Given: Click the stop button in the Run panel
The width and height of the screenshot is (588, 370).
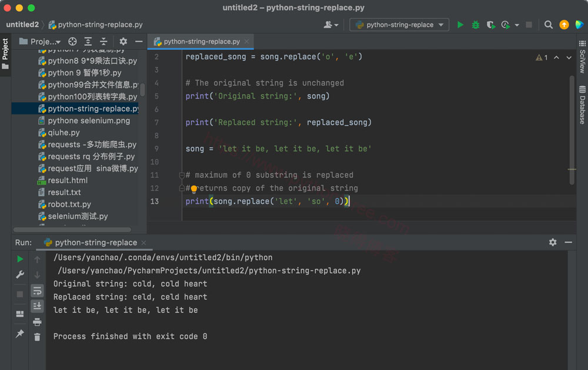Looking at the screenshot, I should [20, 294].
